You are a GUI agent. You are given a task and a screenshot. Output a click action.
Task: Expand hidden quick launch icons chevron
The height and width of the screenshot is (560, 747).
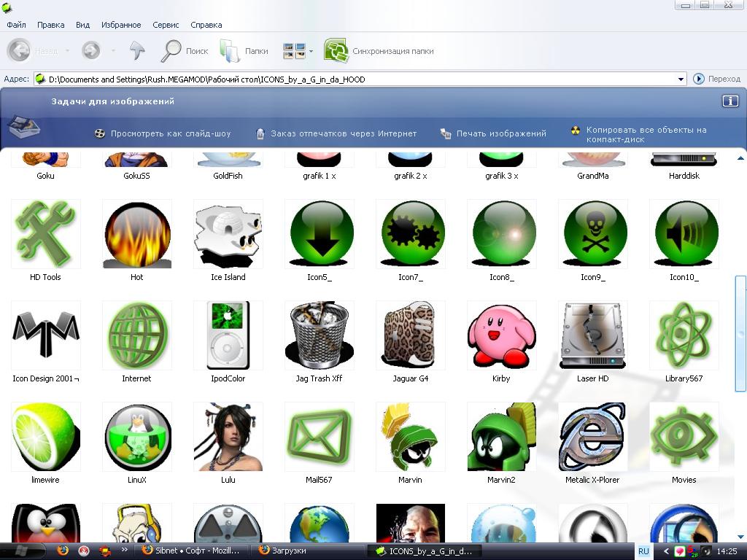click(x=125, y=550)
